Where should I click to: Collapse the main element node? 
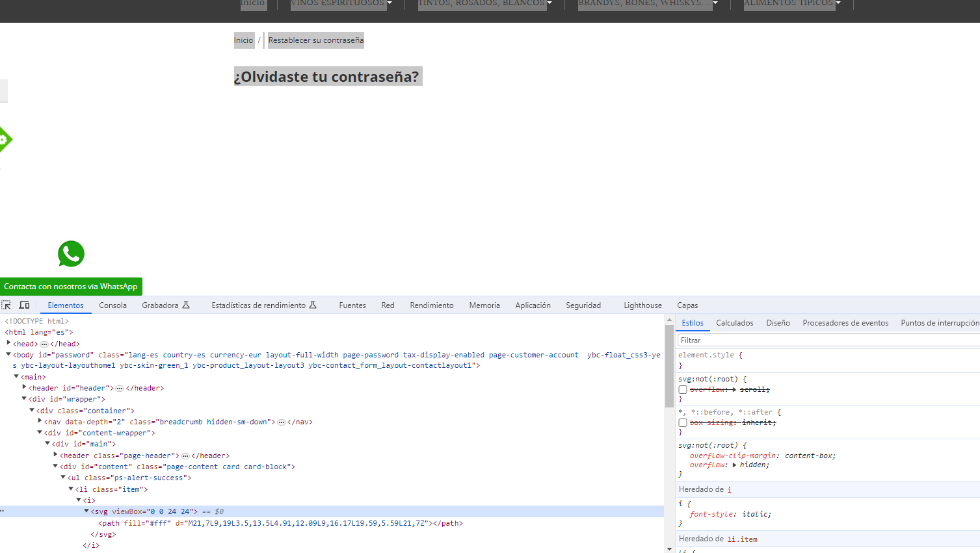[16, 376]
